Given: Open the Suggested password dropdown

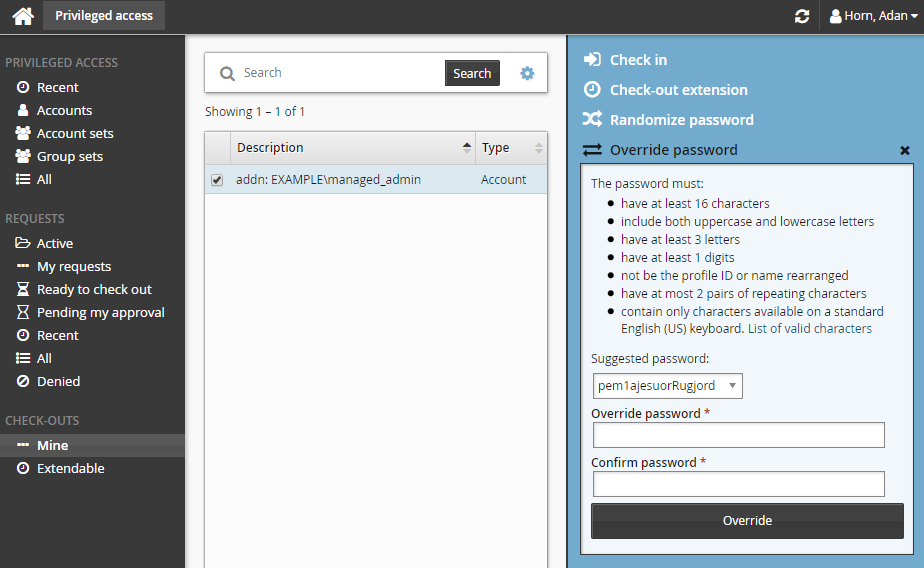Looking at the screenshot, I should pos(667,386).
